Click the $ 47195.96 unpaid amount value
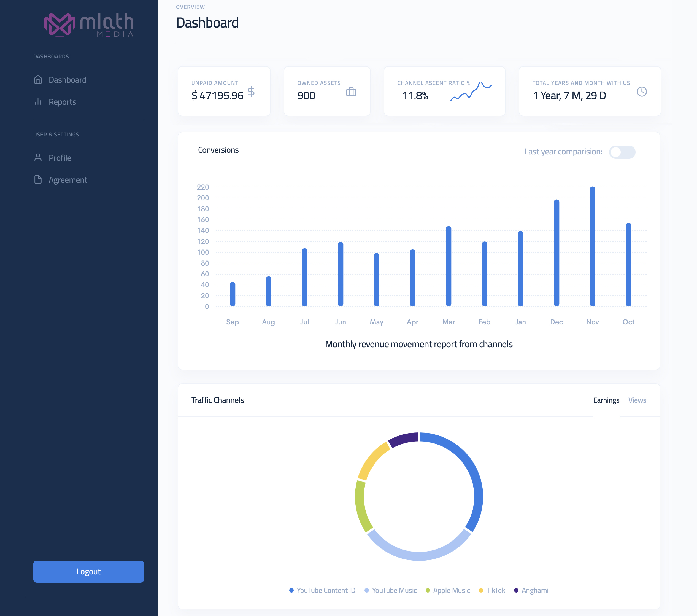Screen dimensions: 697x616 217,96
